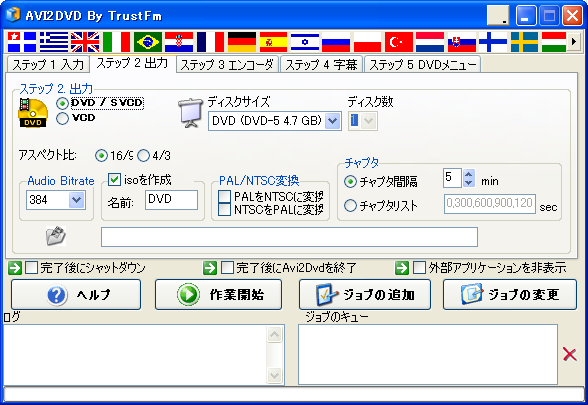This screenshot has height=405, width=588.
Task: Remove job with the red X icon
Action: pyautogui.click(x=570, y=354)
